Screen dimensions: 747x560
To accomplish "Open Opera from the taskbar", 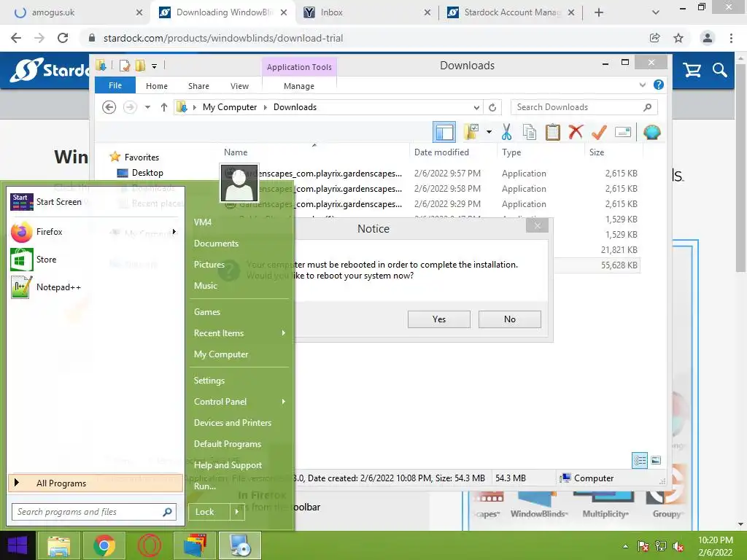I will [x=150, y=545].
